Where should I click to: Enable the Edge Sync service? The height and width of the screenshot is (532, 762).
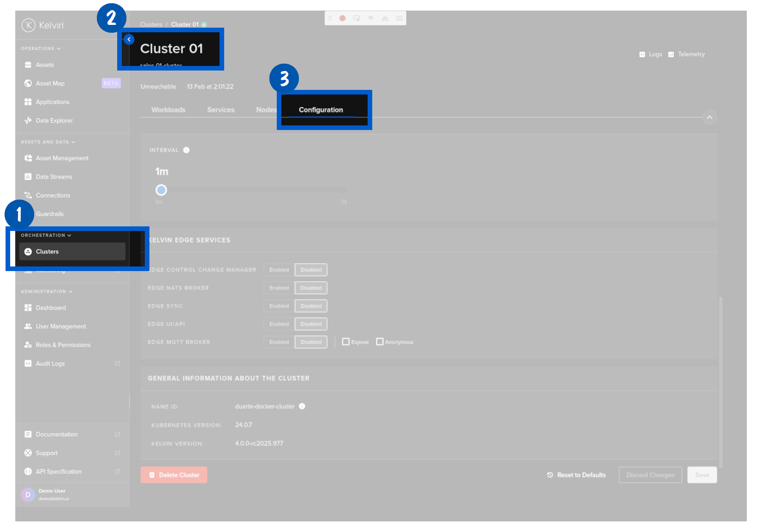(278, 306)
